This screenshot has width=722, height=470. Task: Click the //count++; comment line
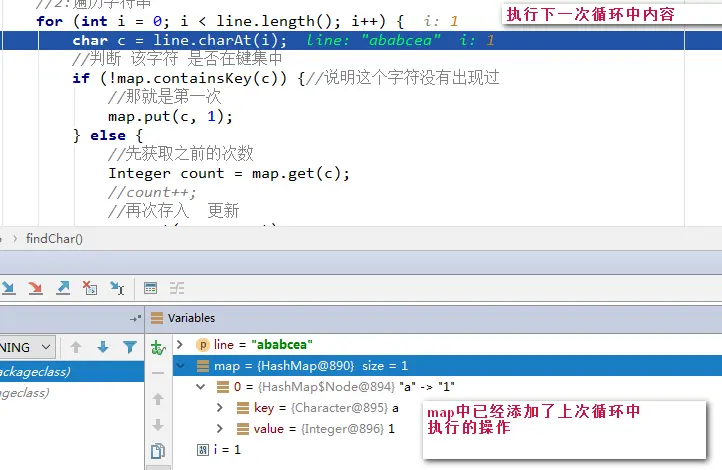(152, 192)
